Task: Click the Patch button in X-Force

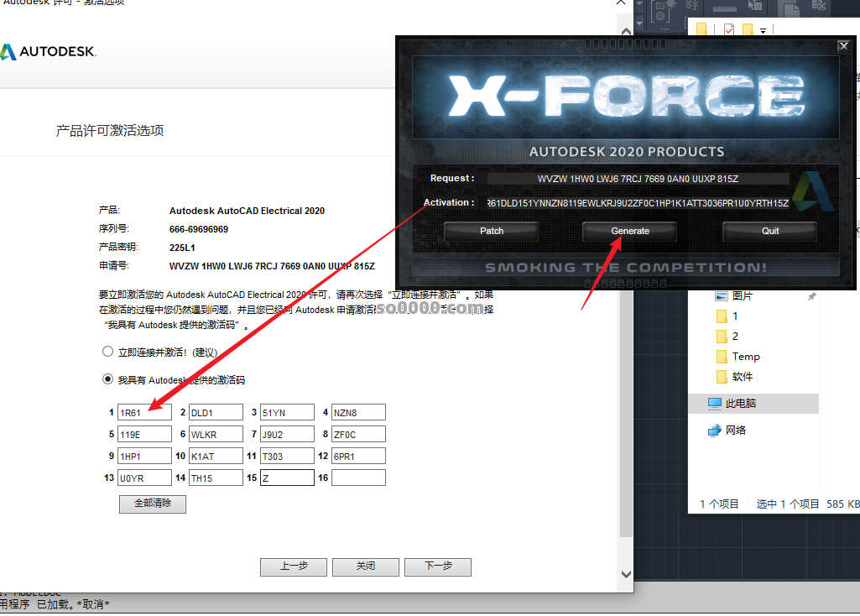Action: point(492,231)
